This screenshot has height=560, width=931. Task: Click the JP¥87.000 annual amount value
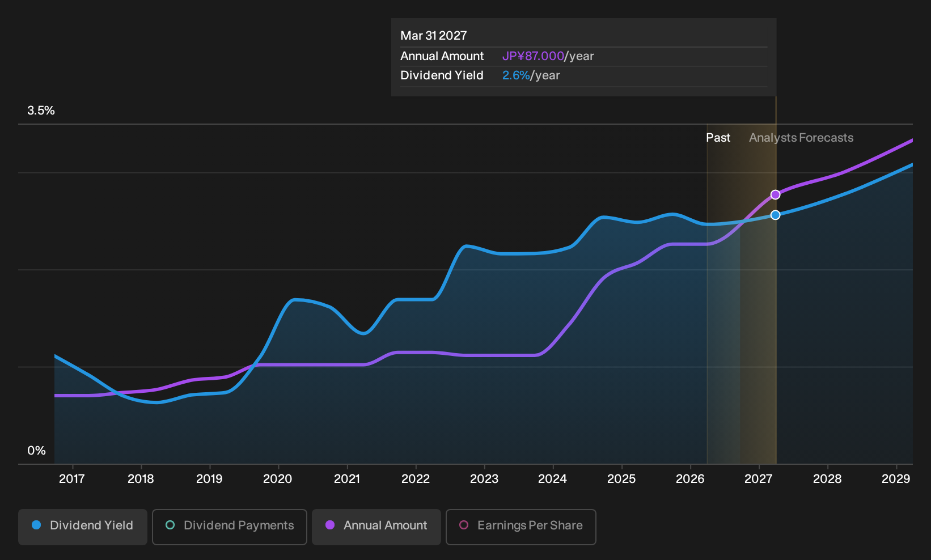coord(533,56)
